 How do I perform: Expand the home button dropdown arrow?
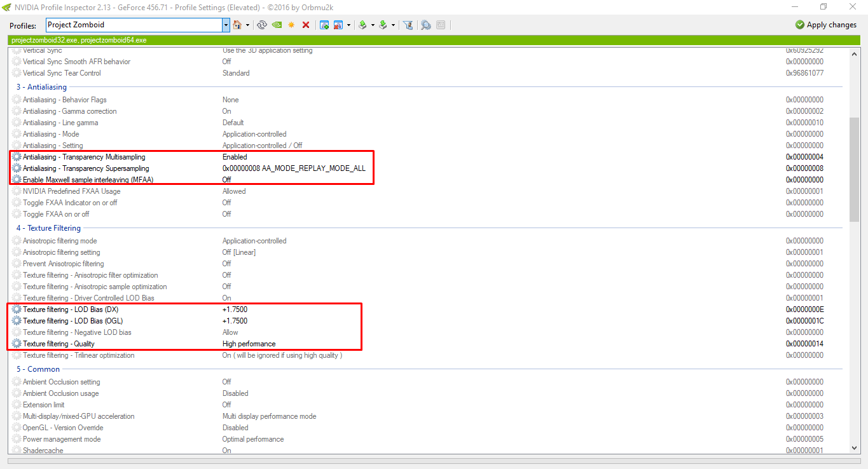click(x=247, y=25)
